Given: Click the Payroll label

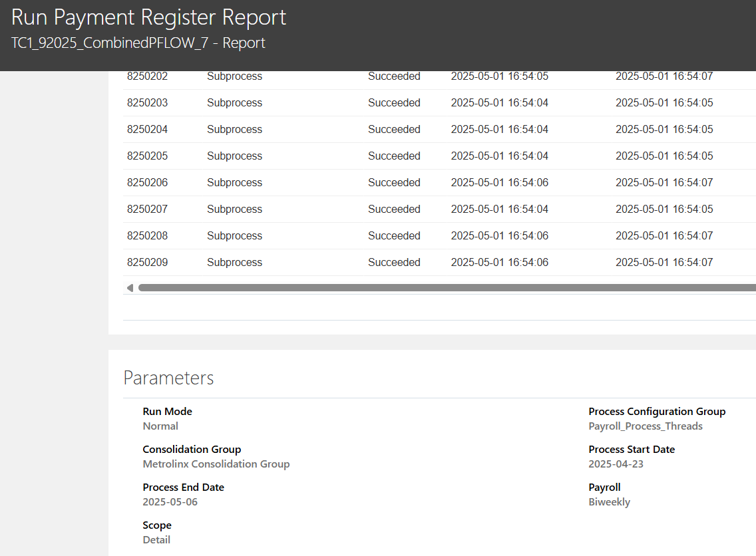Looking at the screenshot, I should tap(605, 487).
